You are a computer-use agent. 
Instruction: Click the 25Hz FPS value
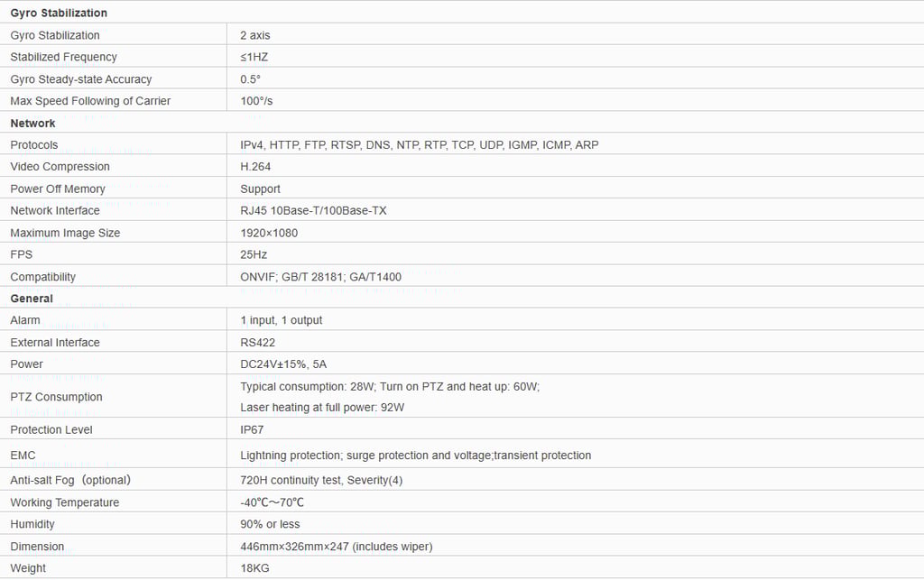tap(254, 254)
